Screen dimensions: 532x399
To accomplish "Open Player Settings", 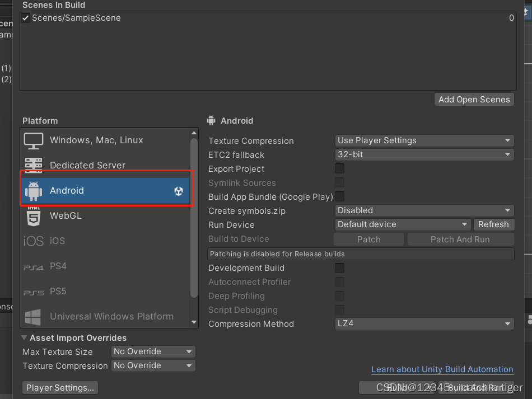I will click(x=60, y=387).
